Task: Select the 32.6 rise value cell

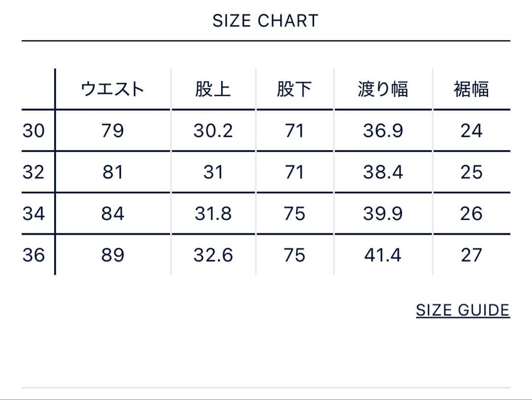Action: click(213, 255)
